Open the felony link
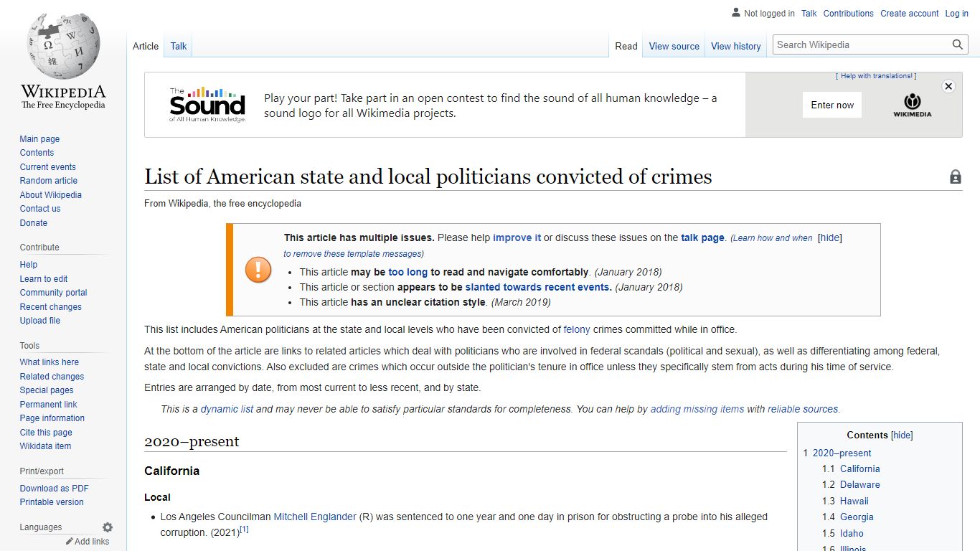Viewport: 980px width, 551px height. point(577,329)
